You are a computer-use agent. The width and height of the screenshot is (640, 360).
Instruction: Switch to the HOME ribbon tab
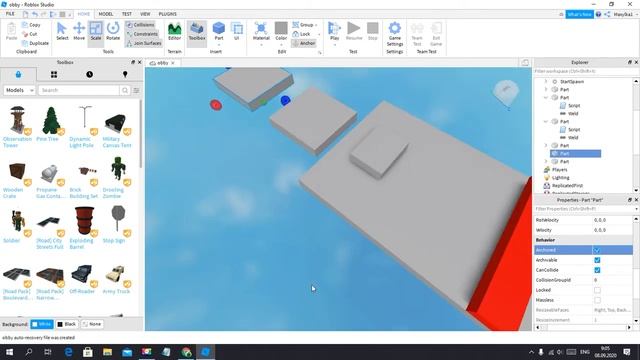click(83, 14)
